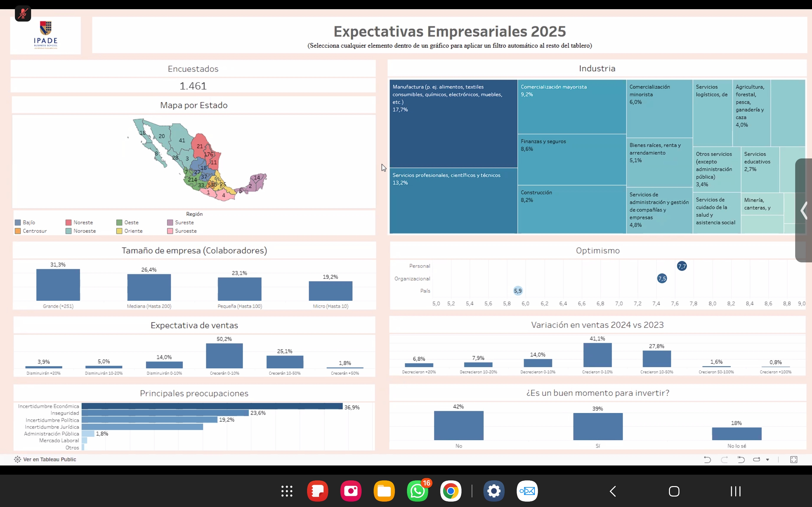This screenshot has height=507, width=812.
Task: Click the Noreste red legend swatch
Action: click(x=69, y=222)
